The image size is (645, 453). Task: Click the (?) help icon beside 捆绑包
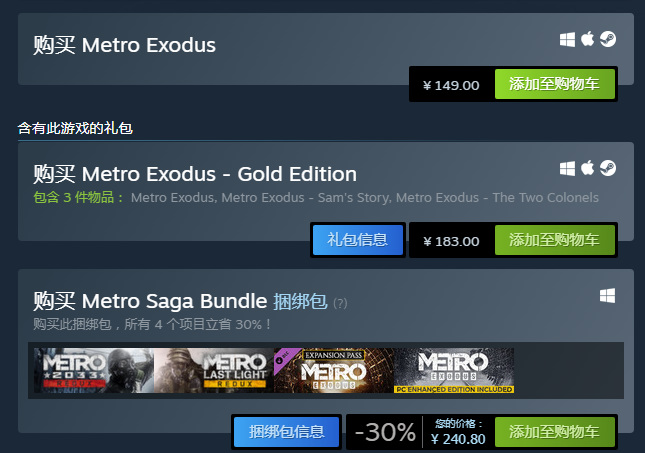pos(340,302)
